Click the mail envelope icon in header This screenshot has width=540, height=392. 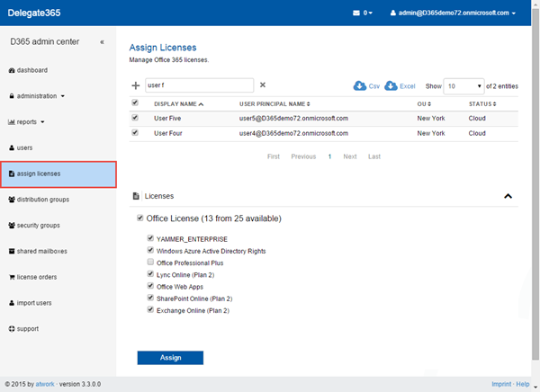(356, 13)
